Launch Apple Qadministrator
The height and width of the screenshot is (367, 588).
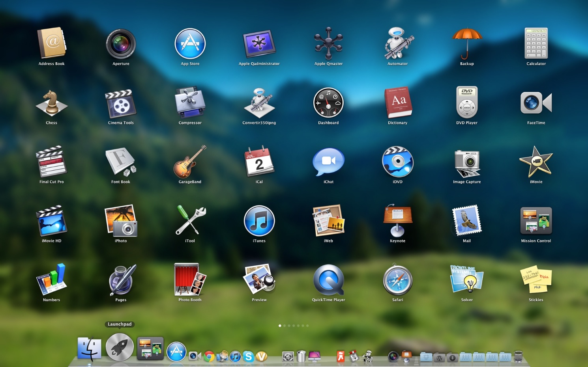259,43
